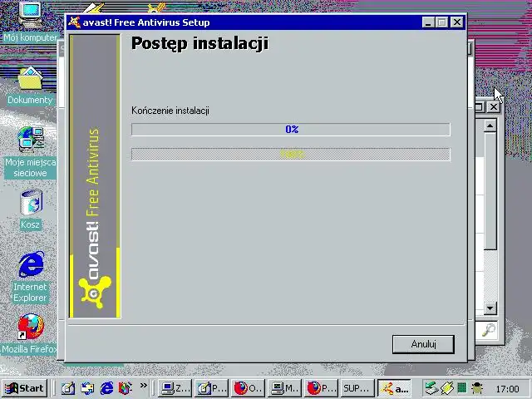Launch Internet Explorer from quick launch

click(106, 388)
